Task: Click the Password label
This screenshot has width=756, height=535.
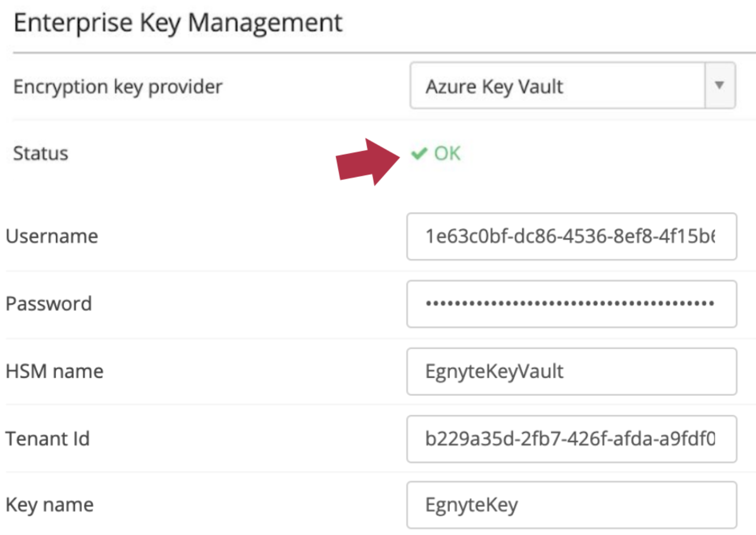Action: point(49,304)
